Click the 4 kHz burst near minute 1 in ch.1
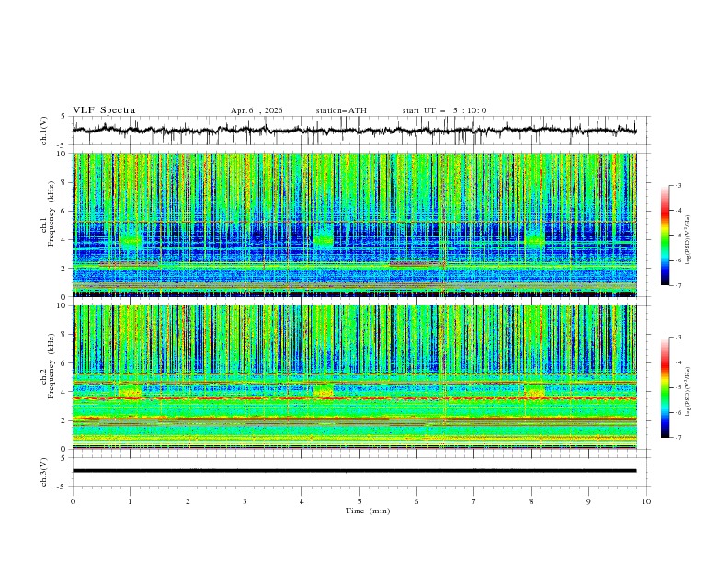This screenshot has height=563, width=728. [x=130, y=238]
